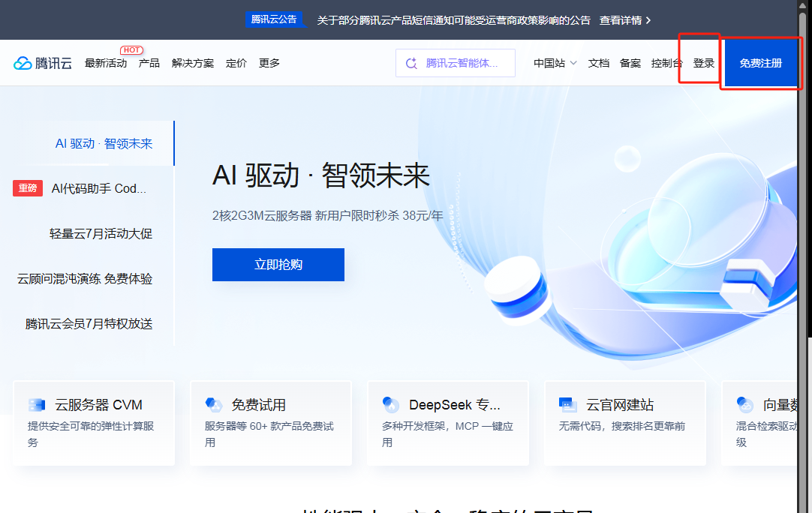Click the arrow after 查看详情

pos(648,20)
